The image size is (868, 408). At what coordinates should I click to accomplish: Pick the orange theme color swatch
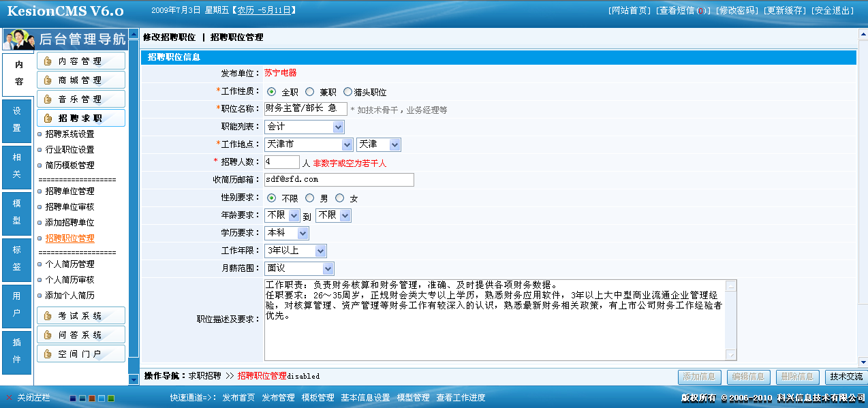[92, 398]
